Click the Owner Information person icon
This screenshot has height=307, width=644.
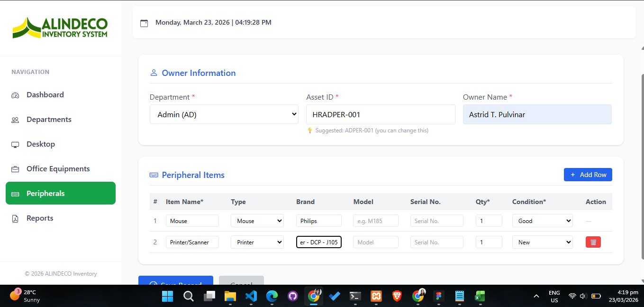pyautogui.click(x=154, y=73)
